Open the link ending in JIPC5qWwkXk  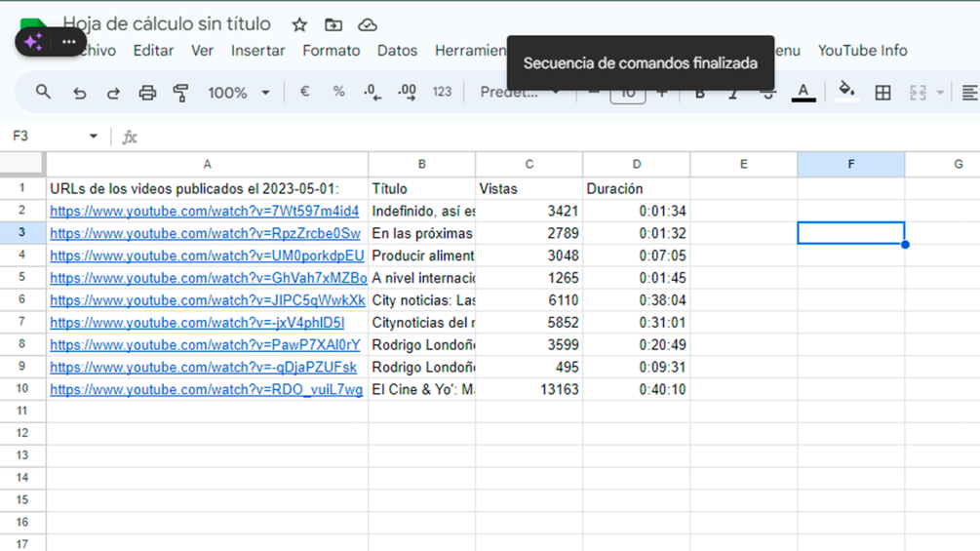pyautogui.click(x=208, y=300)
